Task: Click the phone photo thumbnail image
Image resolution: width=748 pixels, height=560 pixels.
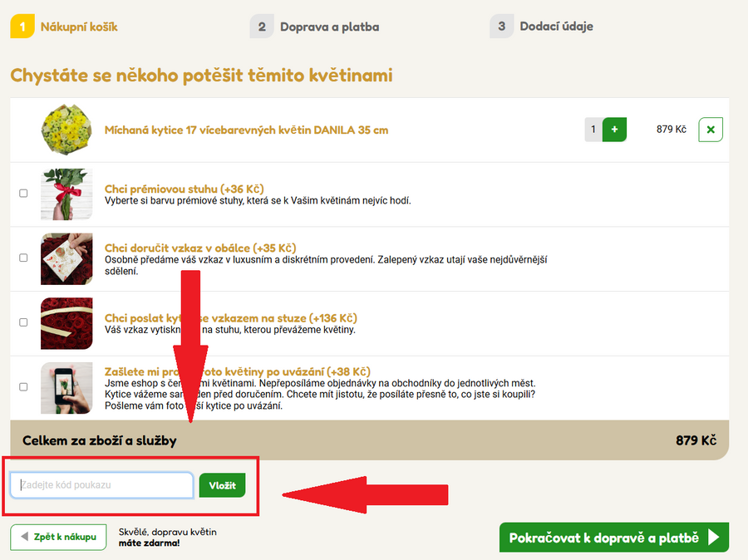Action: pos(66,387)
